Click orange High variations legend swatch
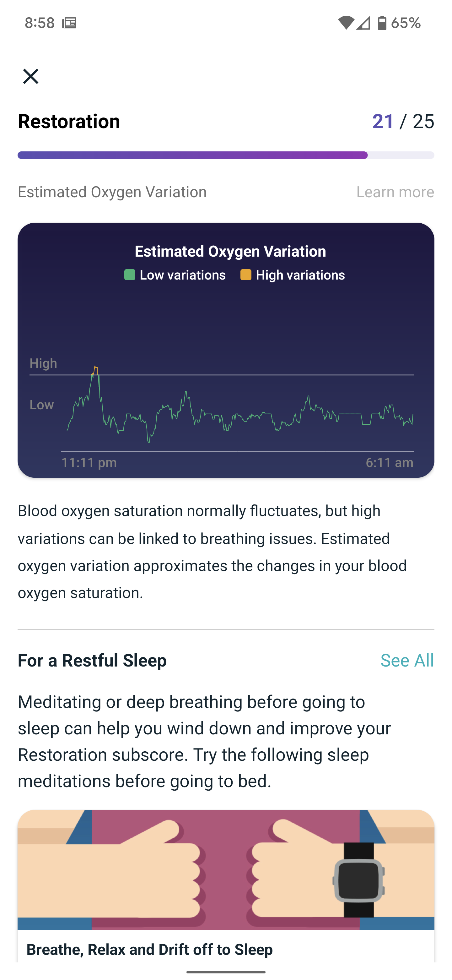This screenshot has height=980, width=452. pos(245,275)
